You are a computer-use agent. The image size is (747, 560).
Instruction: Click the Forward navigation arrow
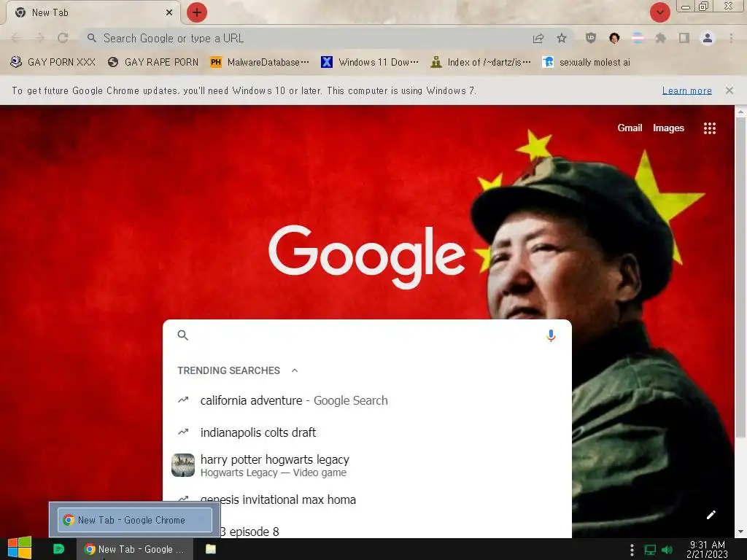click(x=39, y=38)
